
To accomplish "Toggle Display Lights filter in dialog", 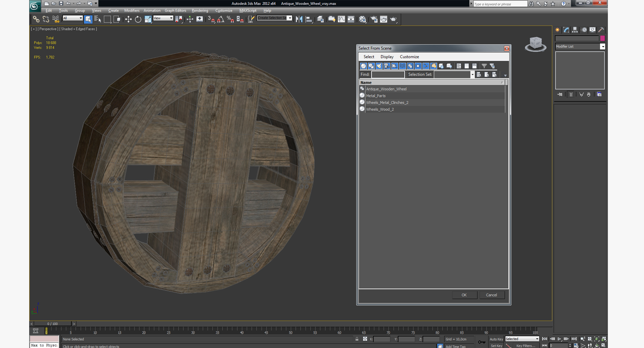I will pos(379,66).
